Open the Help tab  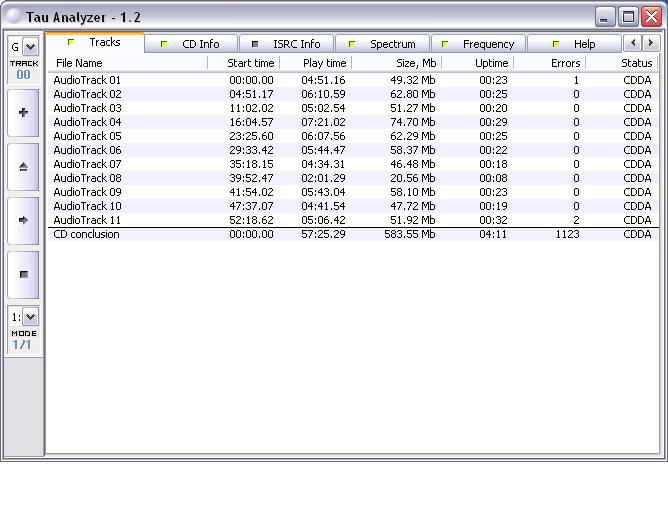tap(575, 44)
